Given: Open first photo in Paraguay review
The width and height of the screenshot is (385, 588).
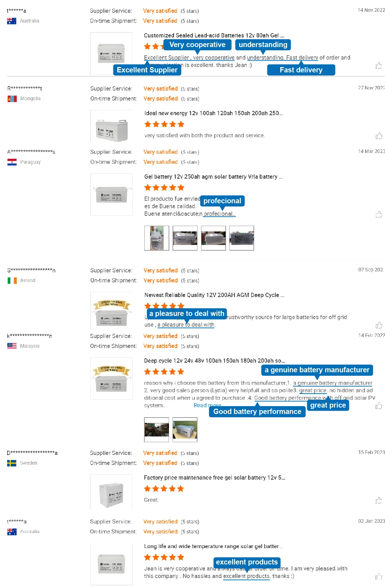Looking at the screenshot, I should [x=156, y=238].
